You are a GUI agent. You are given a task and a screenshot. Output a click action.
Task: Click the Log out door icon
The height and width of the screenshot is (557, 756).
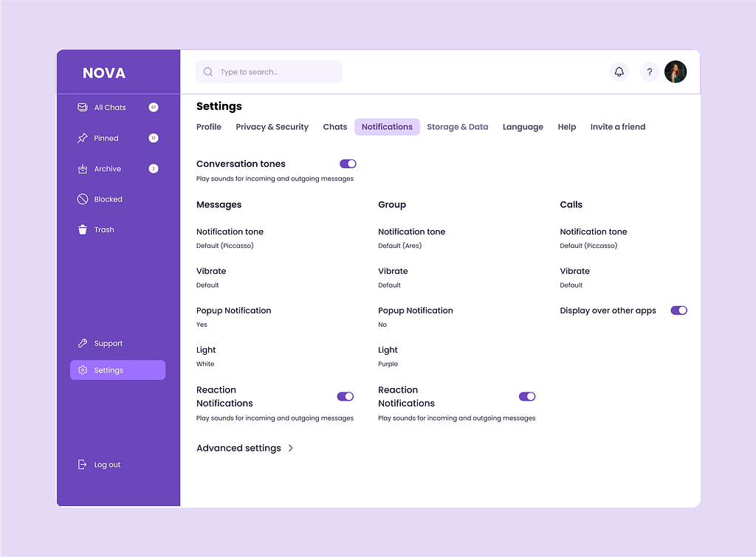coord(83,465)
